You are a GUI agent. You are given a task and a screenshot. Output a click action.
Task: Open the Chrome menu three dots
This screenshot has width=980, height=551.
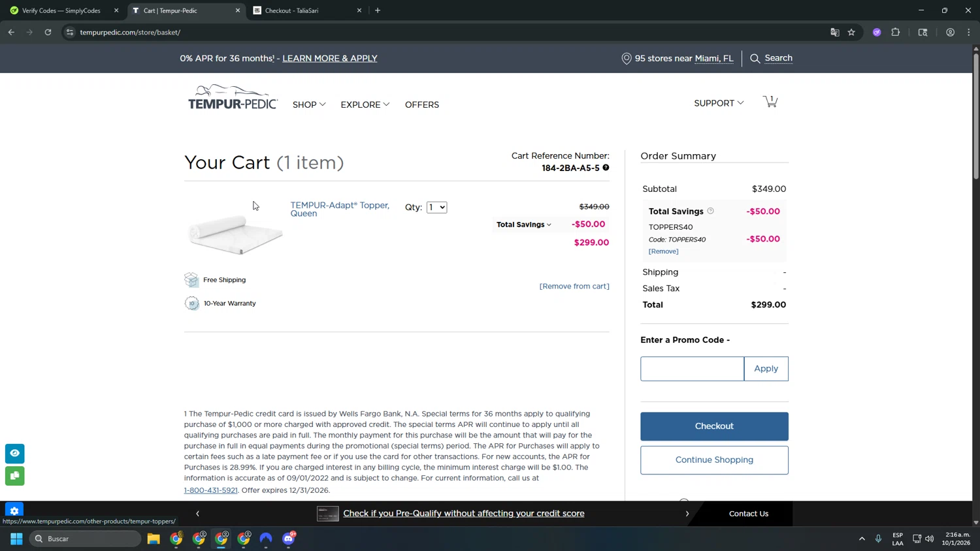point(969,32)
